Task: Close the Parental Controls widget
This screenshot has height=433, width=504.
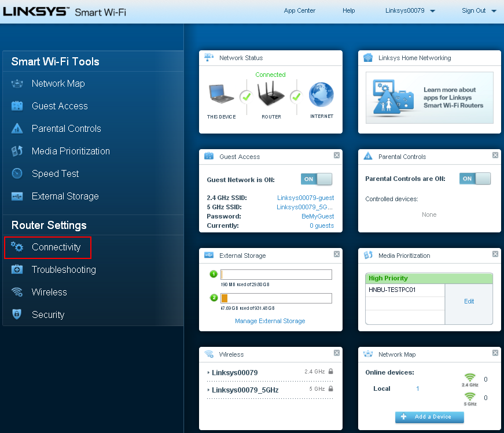Action: [x=495, y=155]
